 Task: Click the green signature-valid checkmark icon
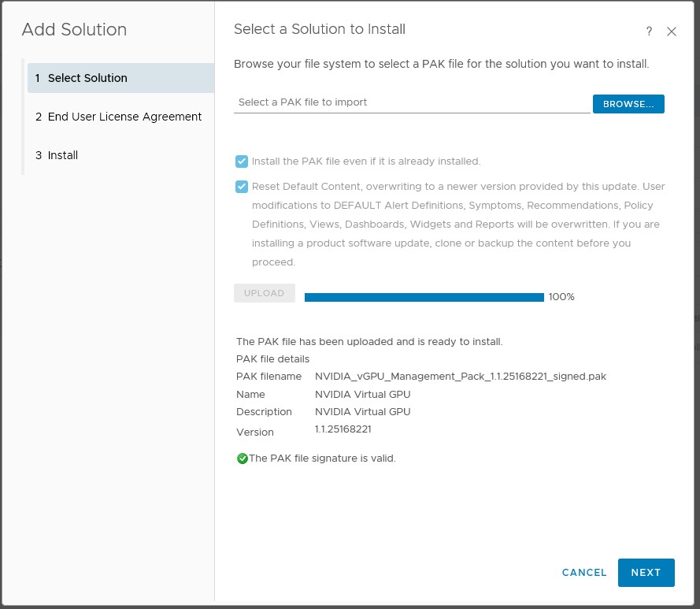pyautogui.click(x=242, y=458)
